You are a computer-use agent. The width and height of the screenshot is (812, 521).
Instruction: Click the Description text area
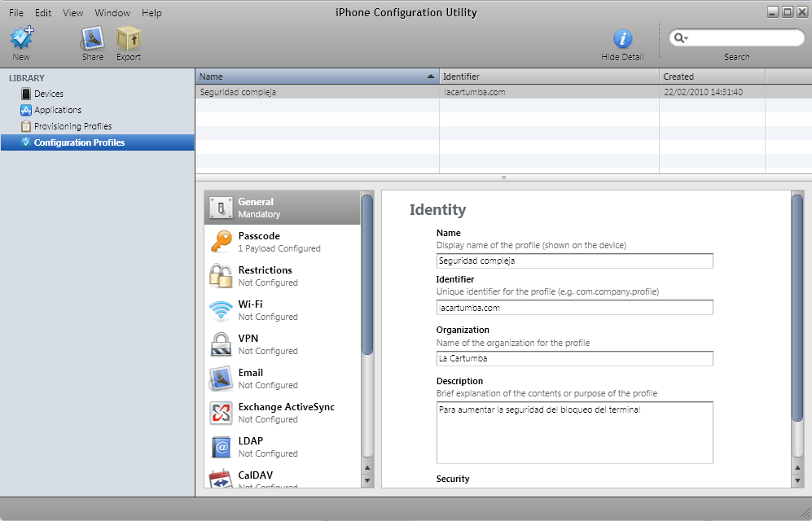[x=574, y=432]
